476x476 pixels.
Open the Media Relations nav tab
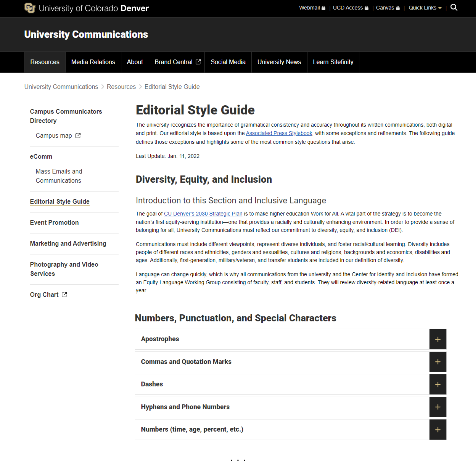[x=93, y=62]
